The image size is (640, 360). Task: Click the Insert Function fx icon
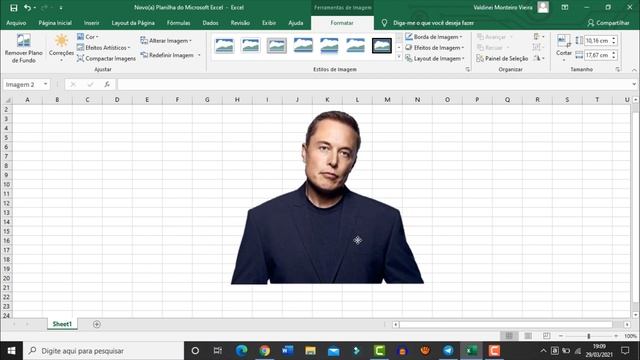click(107, 84)
